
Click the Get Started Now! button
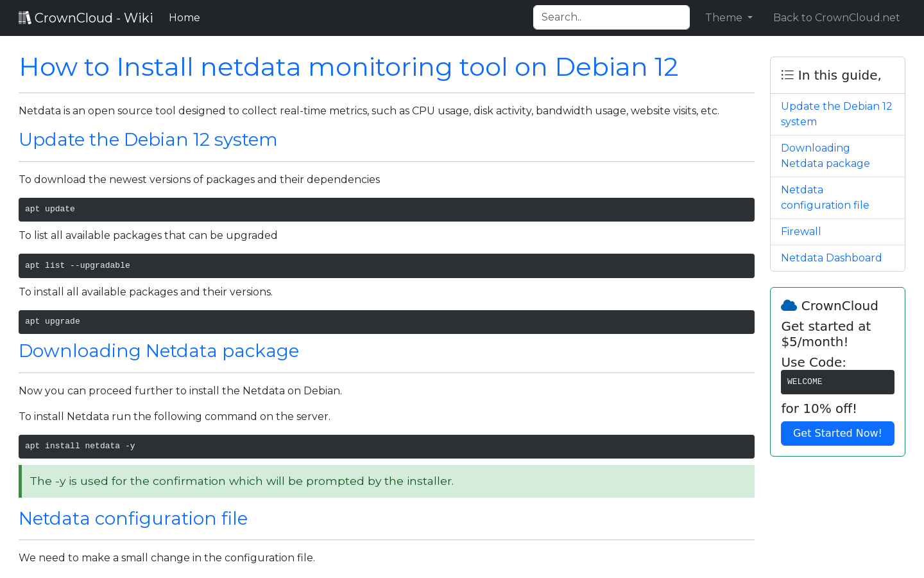837,433
